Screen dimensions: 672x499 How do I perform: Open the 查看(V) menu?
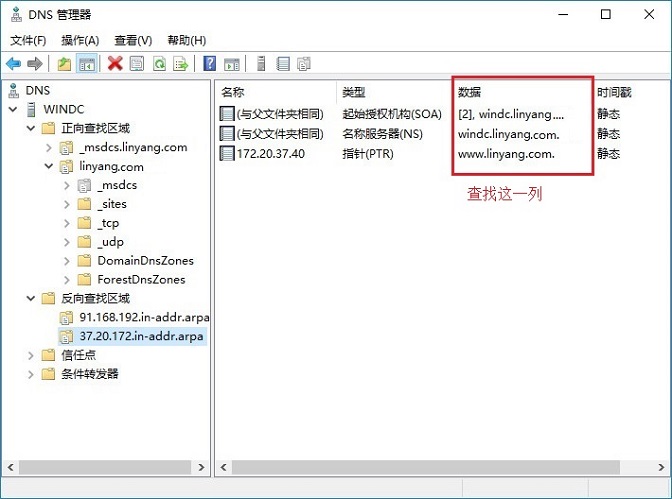pos(133,41)
